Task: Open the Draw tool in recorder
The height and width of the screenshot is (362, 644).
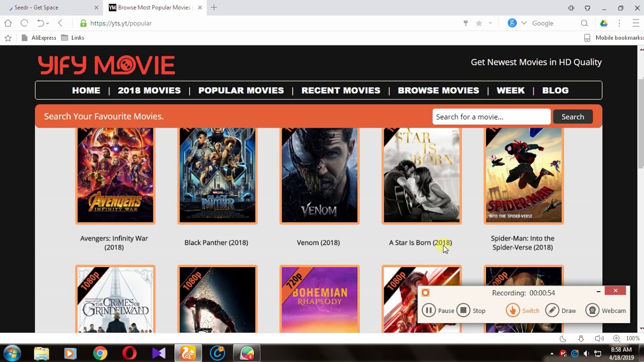Action: 560,310
